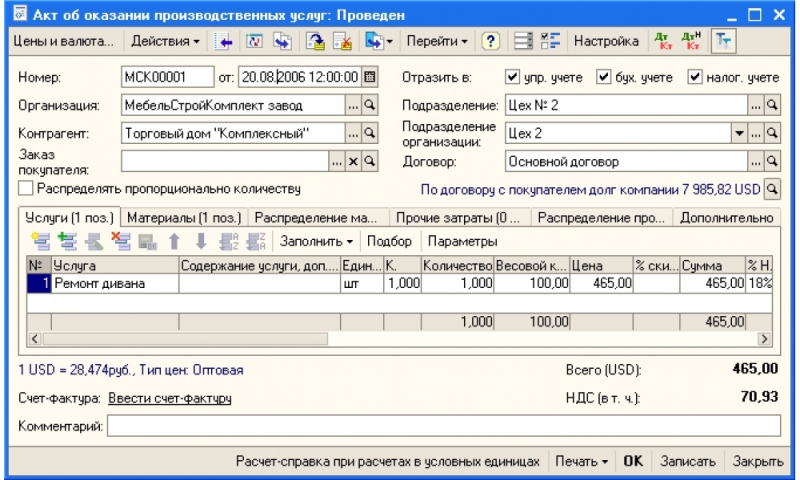Screen dimensions: 800x480
Task: Click the add row icon in Услуги table
Action: 40,242
